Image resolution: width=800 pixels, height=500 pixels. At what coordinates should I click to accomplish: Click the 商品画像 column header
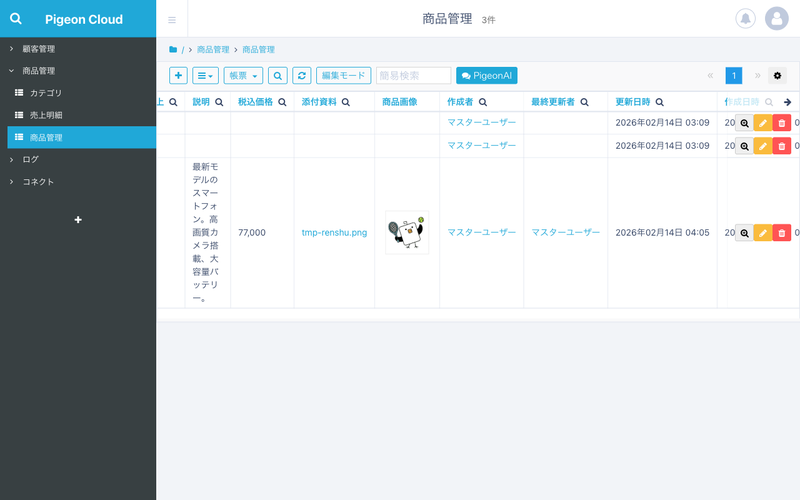click(399, 102)
